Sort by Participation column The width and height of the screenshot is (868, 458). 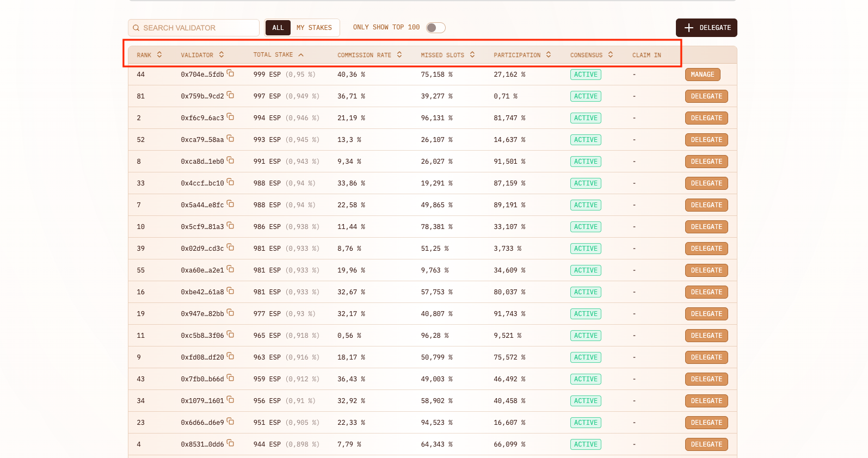(549, 55)
